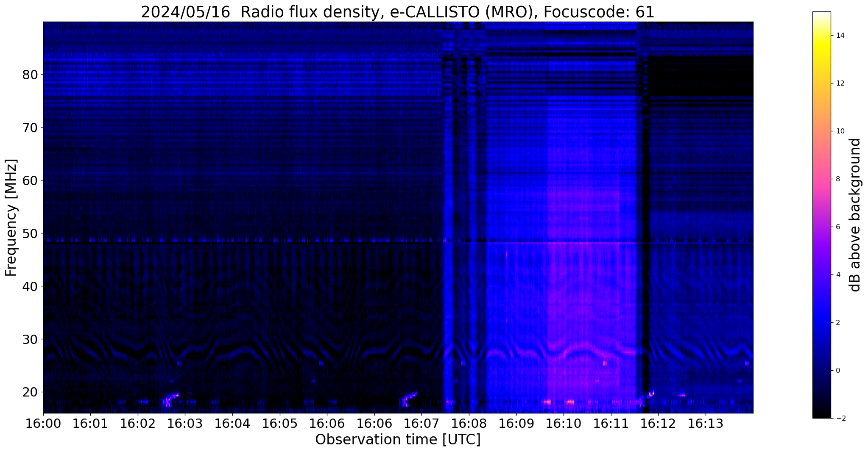Click the 16:07 time tick label
Image resolution: width=868 pixels, height=452 pixels.
pyautogui.click(x=421, y=423)
